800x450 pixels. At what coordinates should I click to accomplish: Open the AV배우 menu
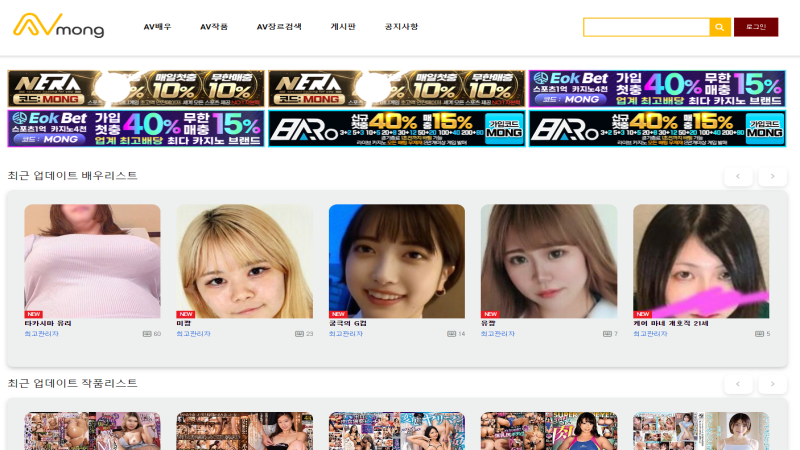pos(157,27)
